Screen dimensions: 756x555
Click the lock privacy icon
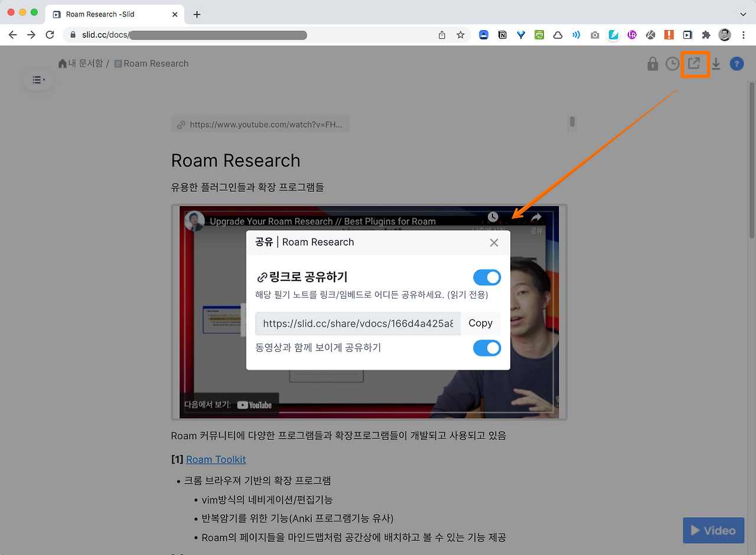pos(653,64)
